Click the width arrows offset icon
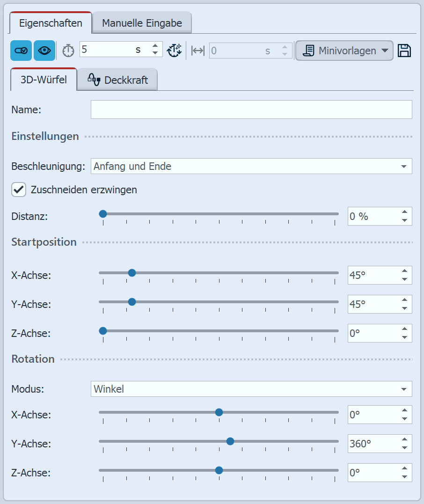Viewport: 424px width, 504px height. click(197, 51)
